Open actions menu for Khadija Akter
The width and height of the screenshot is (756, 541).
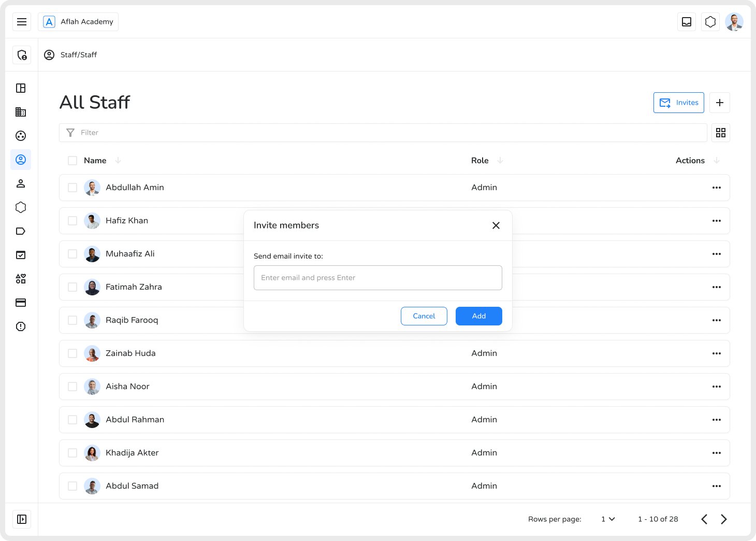coord(716,453)
